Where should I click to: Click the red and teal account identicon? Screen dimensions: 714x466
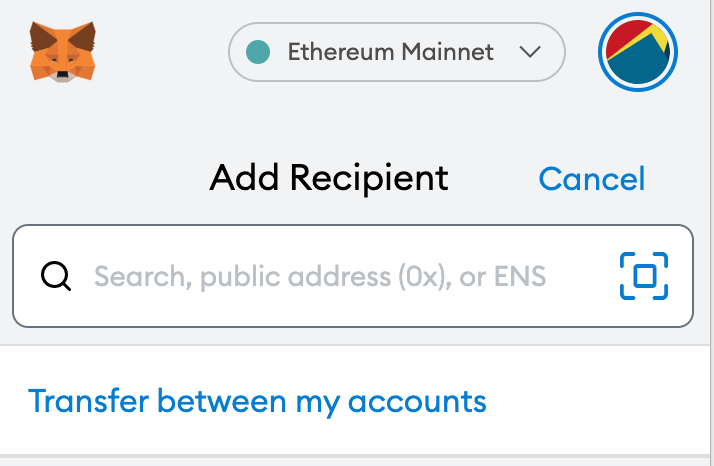pyautogui.click(x=638, y=52)
